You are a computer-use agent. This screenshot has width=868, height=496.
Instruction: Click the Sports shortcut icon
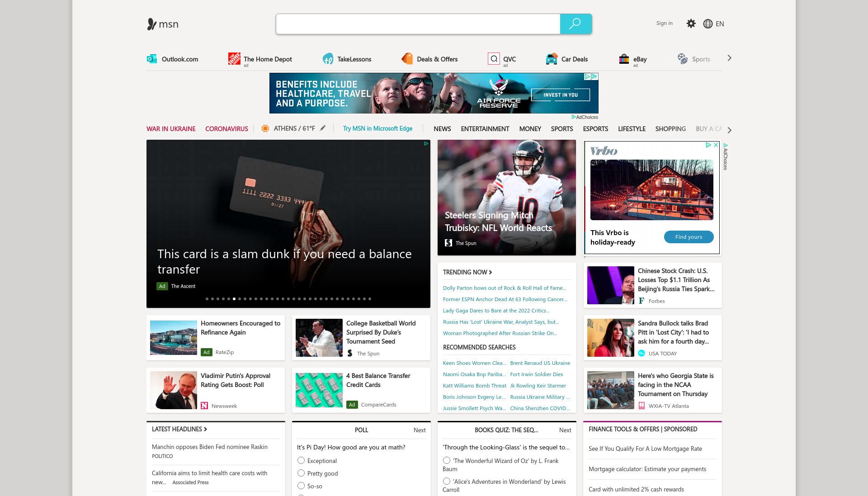pyautogui.click(x=682, y=59)
